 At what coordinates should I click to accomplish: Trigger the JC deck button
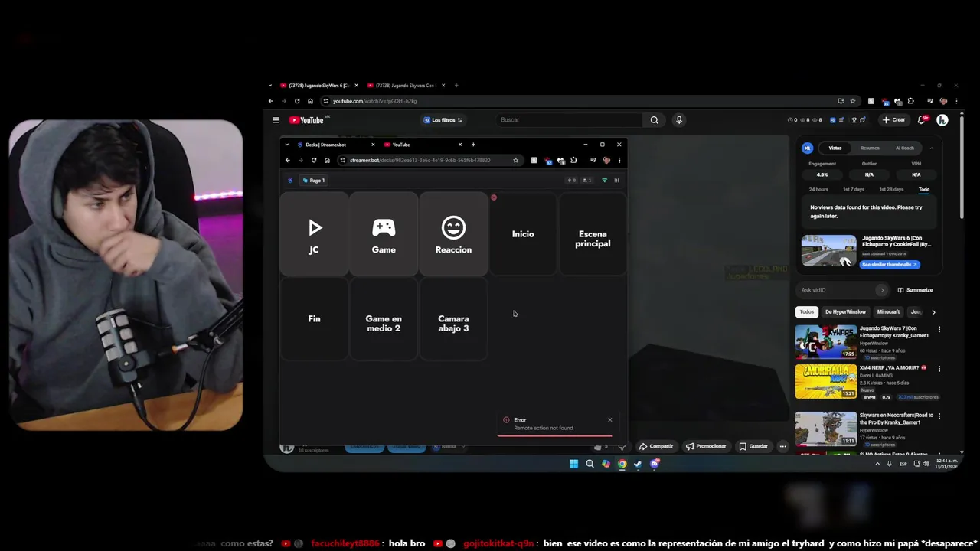314,234
